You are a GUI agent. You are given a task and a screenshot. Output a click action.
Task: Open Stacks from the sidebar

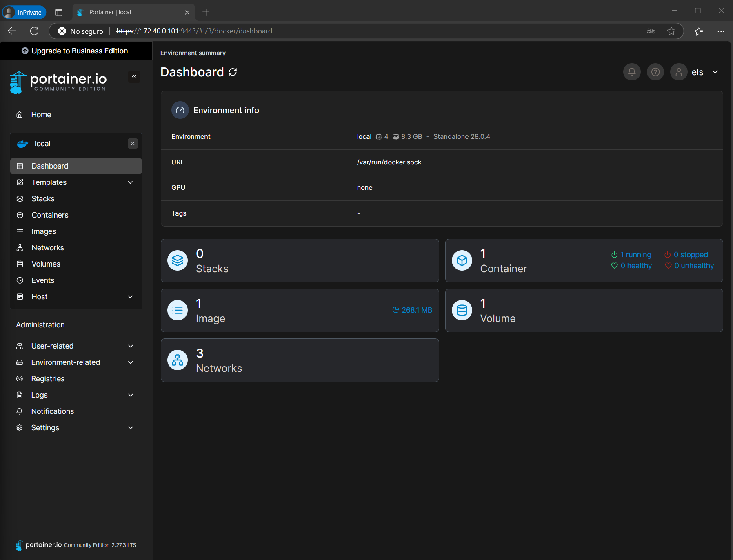tap(76, 199)
